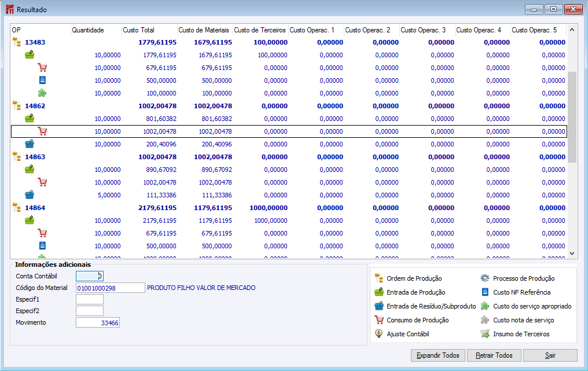Click the Sair button
588x371 pixels.
[x=550, y=355]
